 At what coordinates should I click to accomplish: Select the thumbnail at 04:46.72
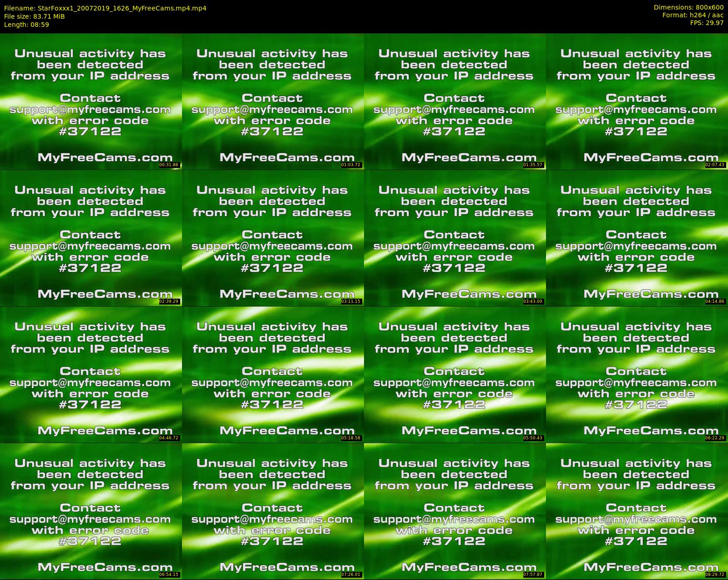point(91,374)
